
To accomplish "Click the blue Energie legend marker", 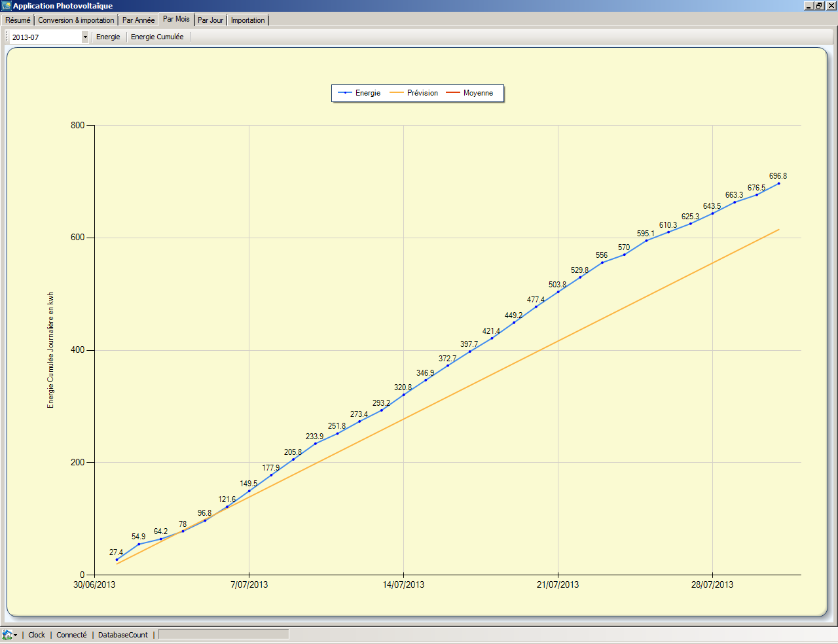I will (x=345, y=93).
